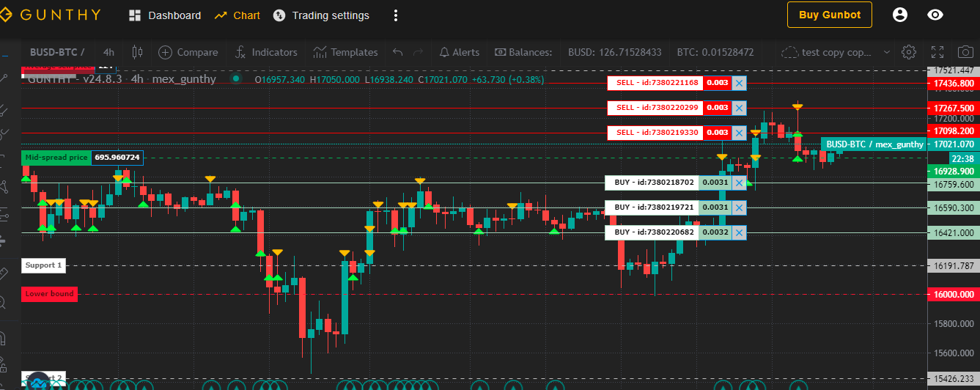The height and width of the screenshot is (390, 980).
Task: Click the 16759.600 axis price label
Action: pos(954,184)
